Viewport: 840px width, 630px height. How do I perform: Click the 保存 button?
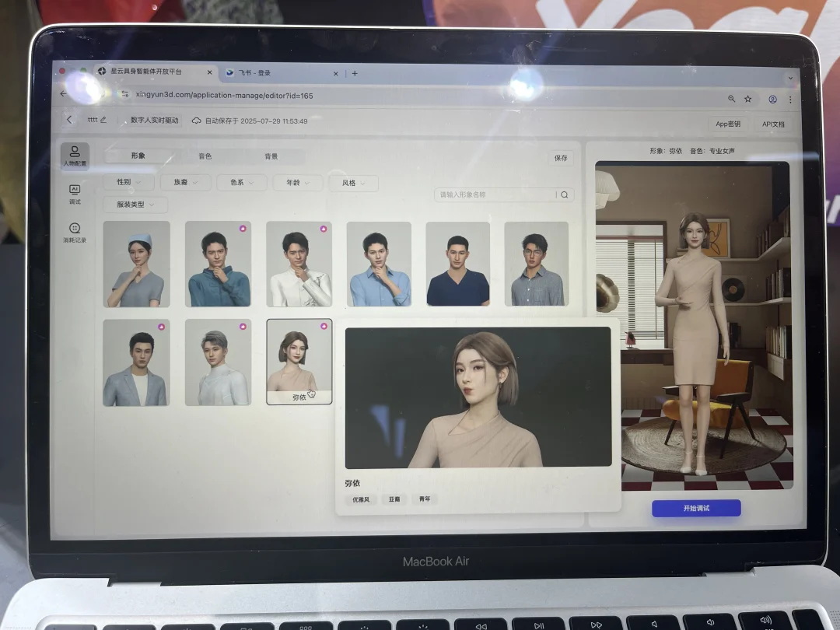(x=561, y=158)
